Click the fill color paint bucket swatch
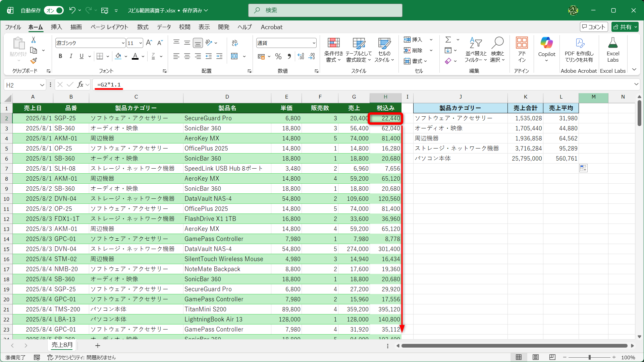 point(118,56)
